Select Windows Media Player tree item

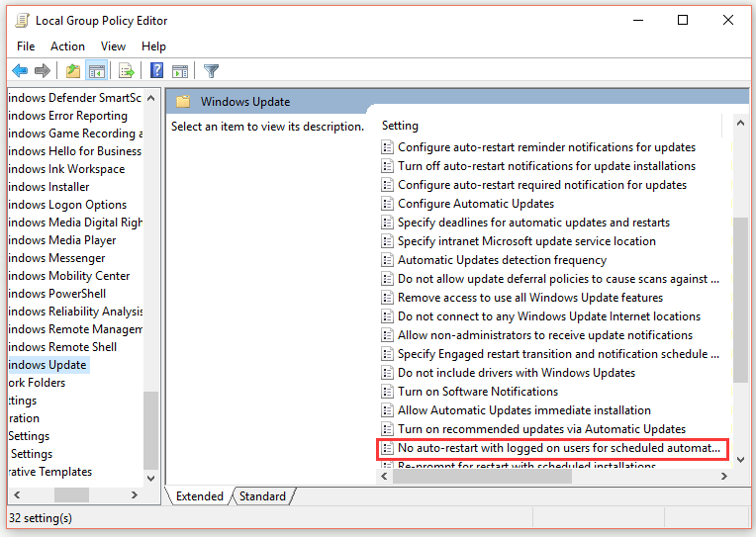point(61,240)
